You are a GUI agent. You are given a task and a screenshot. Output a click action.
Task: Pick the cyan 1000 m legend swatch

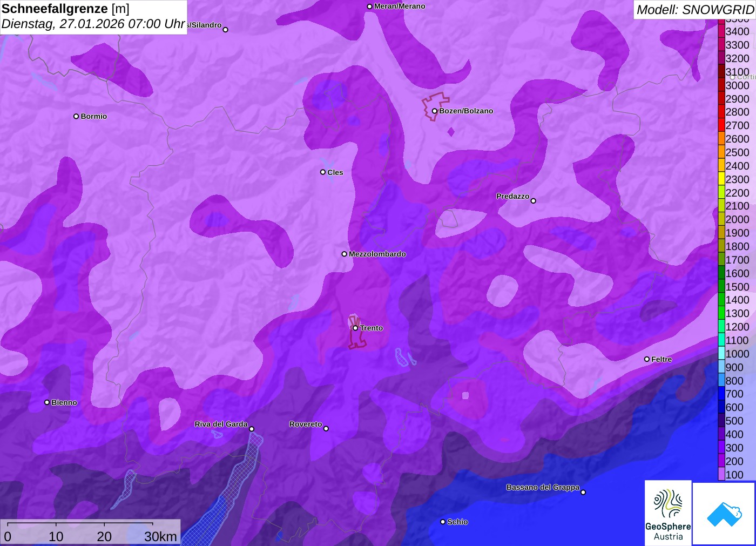tap(721, 354)
